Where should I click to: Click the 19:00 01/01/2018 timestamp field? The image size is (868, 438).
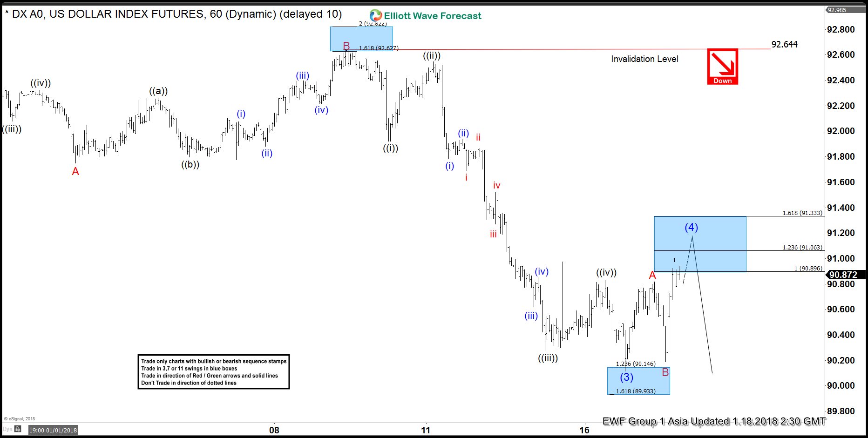point(53,431)
